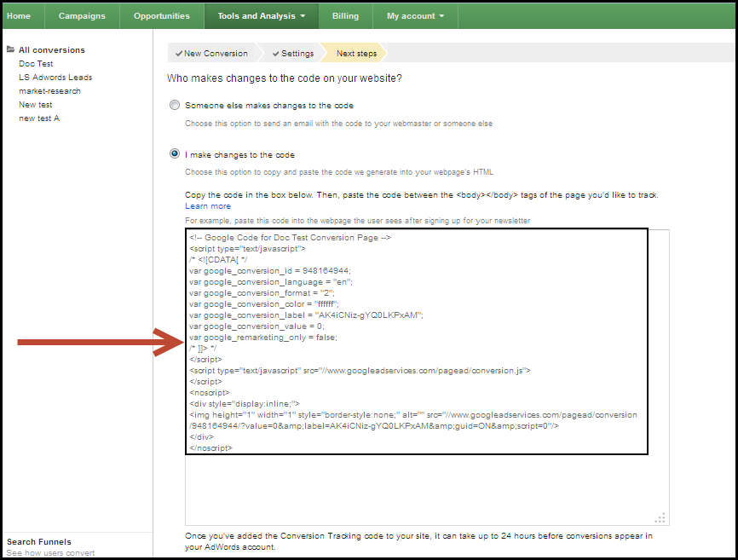
Task: Select 'I make changes to the code' option
Action: point(175,154)
